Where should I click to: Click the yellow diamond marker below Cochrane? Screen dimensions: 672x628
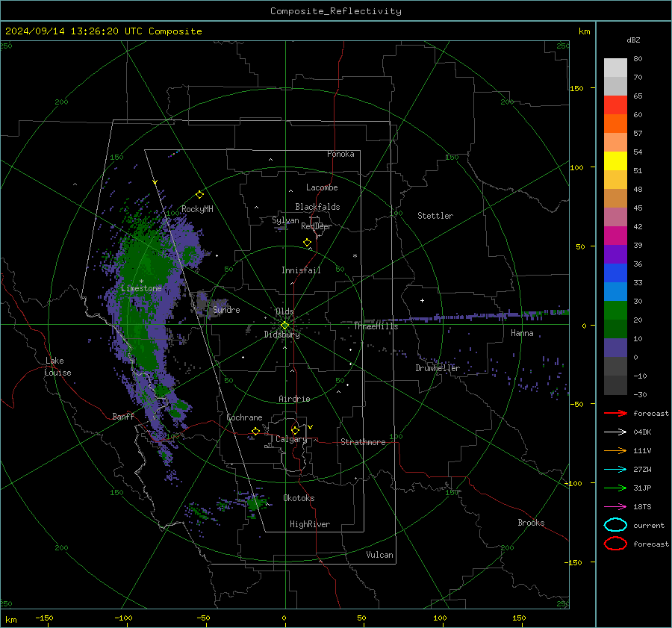[256, 431]
